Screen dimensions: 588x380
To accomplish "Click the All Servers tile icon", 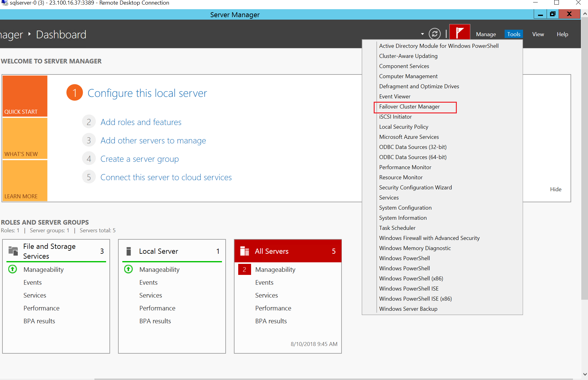I will [x=244, y=251].
